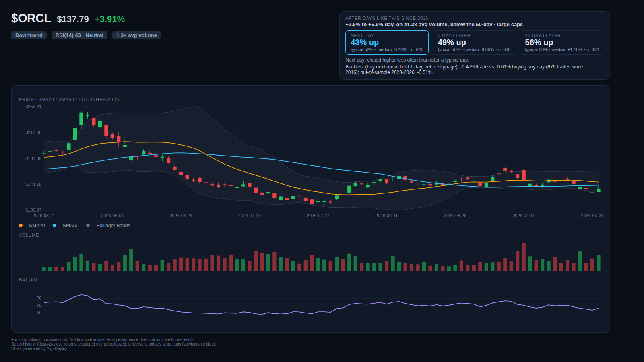Click the orange SMA20 legend dot
Screen dimensions: 644x362
[x=21, y=226]
